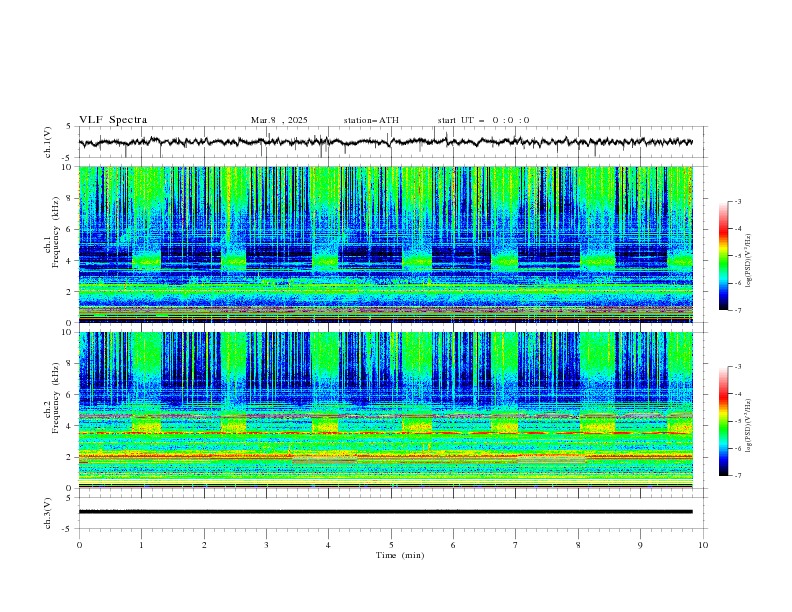Click the "8" kHz tick on ch.1 frequency axis
The height and width of the screenshot is (612, 792).
click(70, 198)
